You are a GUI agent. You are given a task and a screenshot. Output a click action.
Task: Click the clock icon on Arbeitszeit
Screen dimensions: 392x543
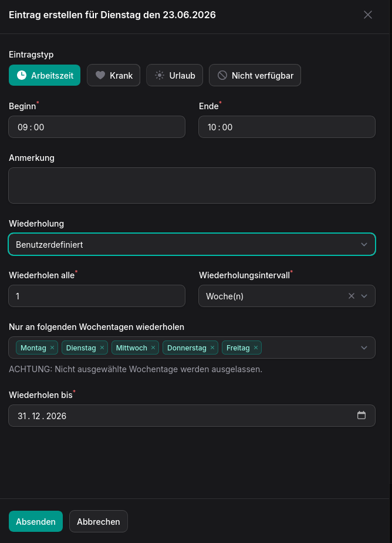22,75
